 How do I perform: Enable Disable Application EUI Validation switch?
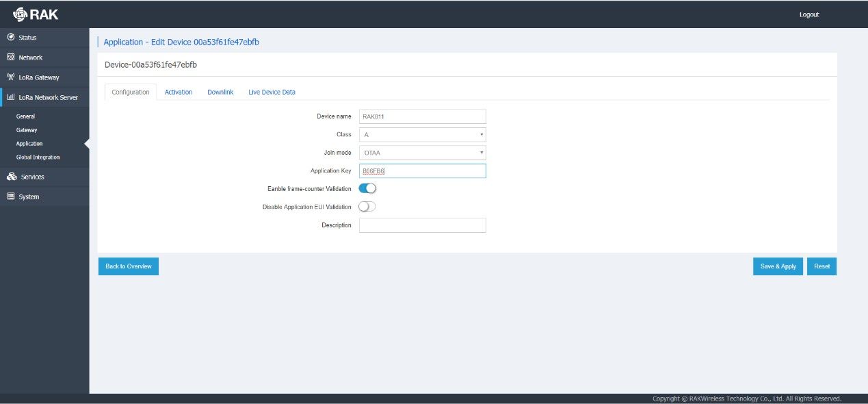367,206
